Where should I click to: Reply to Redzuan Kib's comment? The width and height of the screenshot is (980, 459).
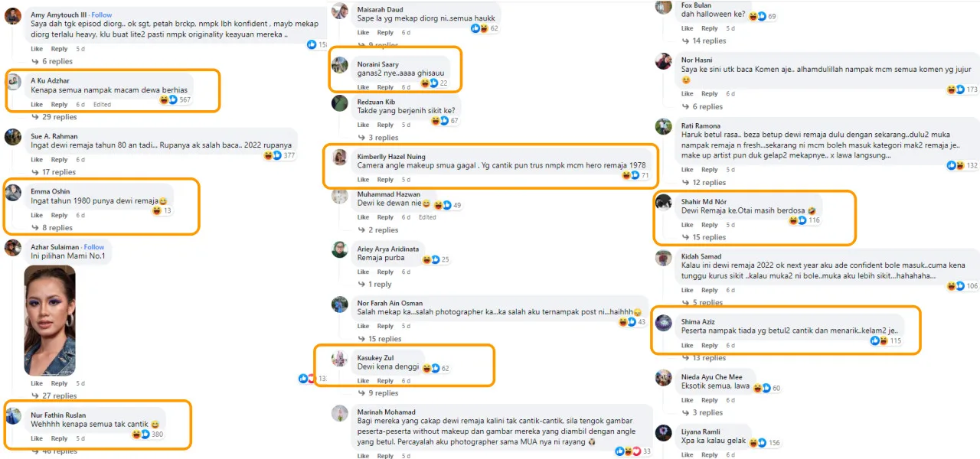click(x=386, y=124)
